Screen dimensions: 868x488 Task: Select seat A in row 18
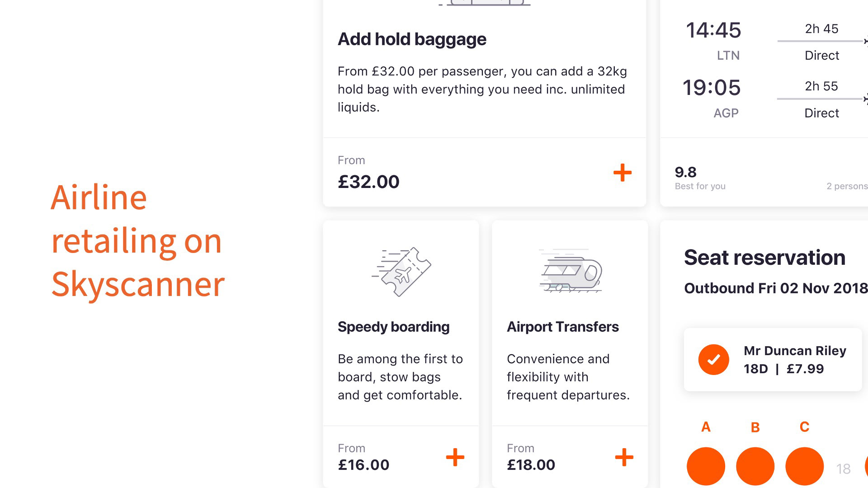pyautogui.click(x=706, y=466)
